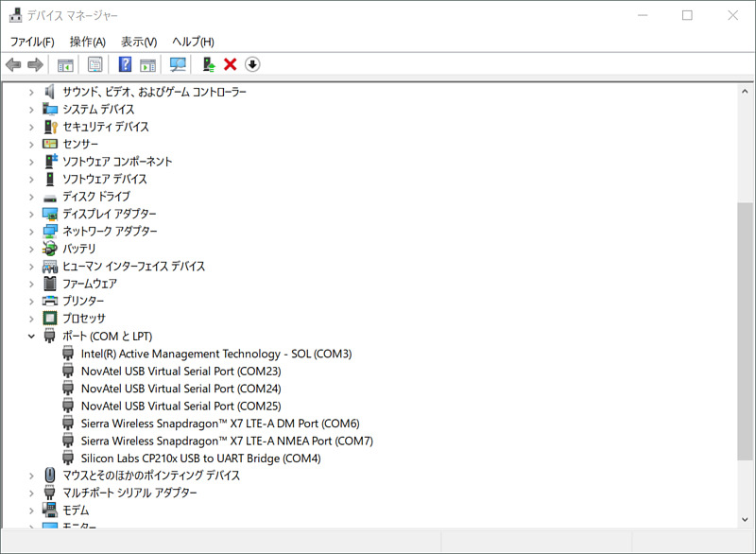Click the モデム modem icon
Image resolution: width=756 pixels, height=554 pixels.
coord(49,510)
